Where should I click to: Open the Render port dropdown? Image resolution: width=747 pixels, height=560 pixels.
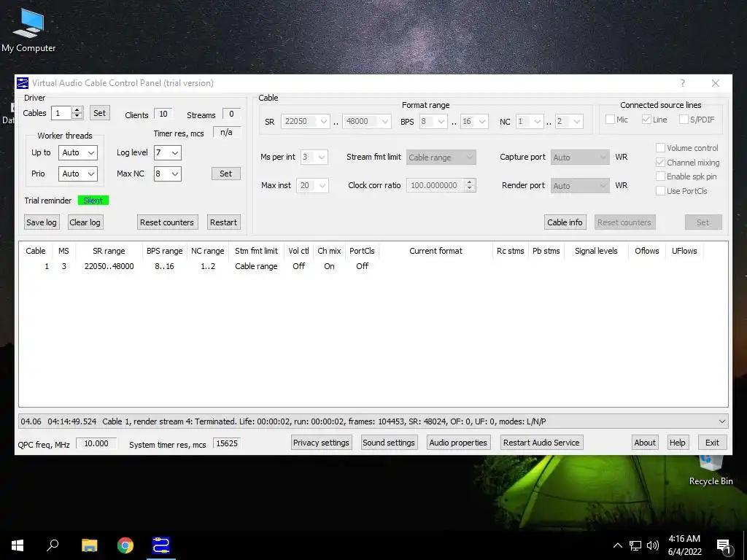[580, 186]
